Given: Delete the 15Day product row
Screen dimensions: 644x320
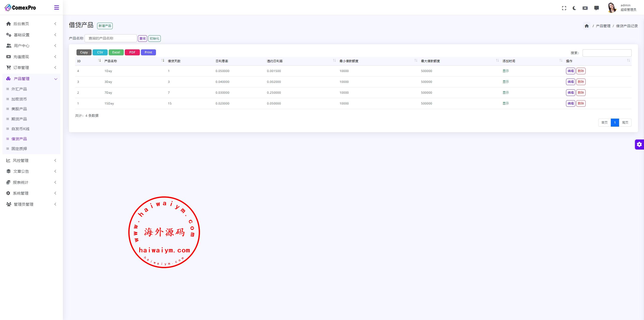Looking at the screenshot, I should pyautogui.click(x=581, y=103).
